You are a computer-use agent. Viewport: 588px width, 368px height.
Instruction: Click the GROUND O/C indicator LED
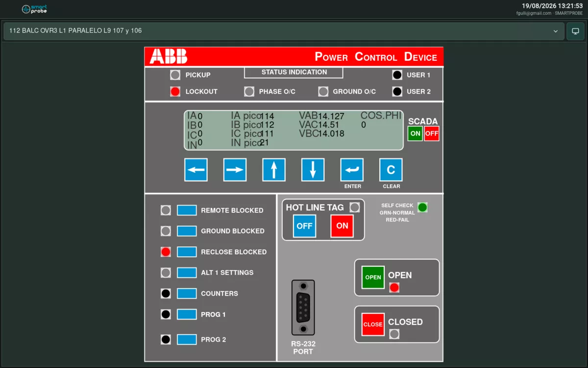click(x=323, y=91)
